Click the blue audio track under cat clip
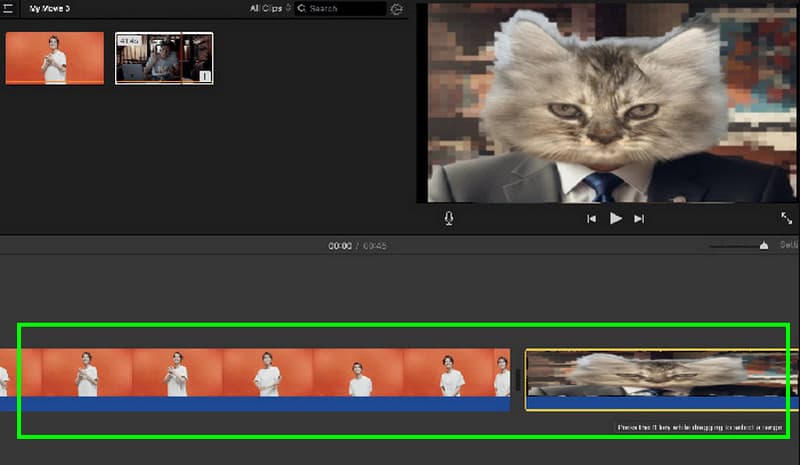 click(662, 403)
